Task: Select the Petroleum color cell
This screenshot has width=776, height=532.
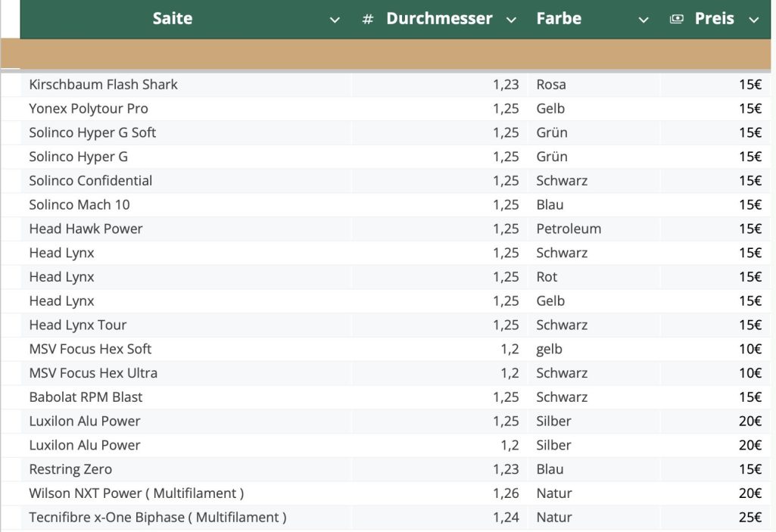Action: 569,229
